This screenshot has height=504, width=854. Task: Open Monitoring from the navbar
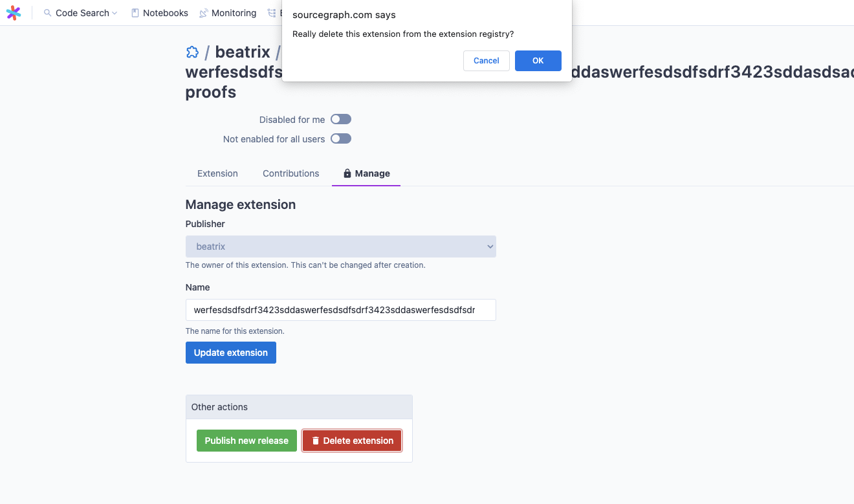click(x=227, y=13)
